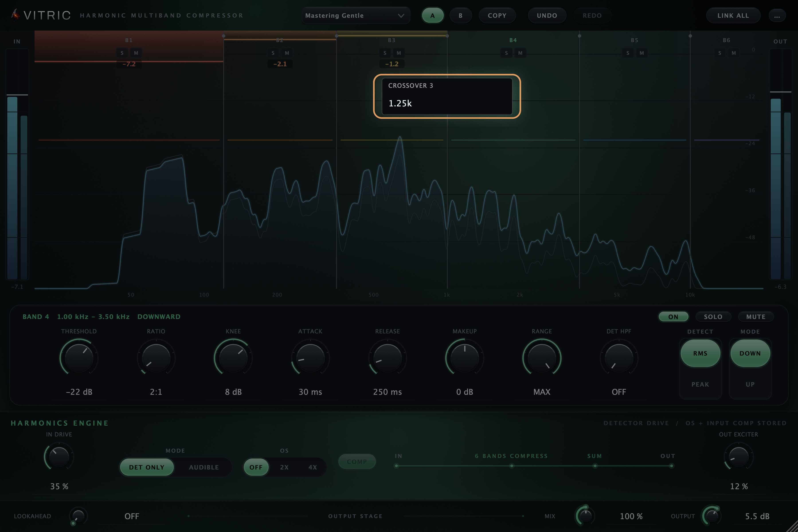The height and width of the screenshot is (532, 798).
Task: Click the In Drive knob
Action: coord(59,457)
